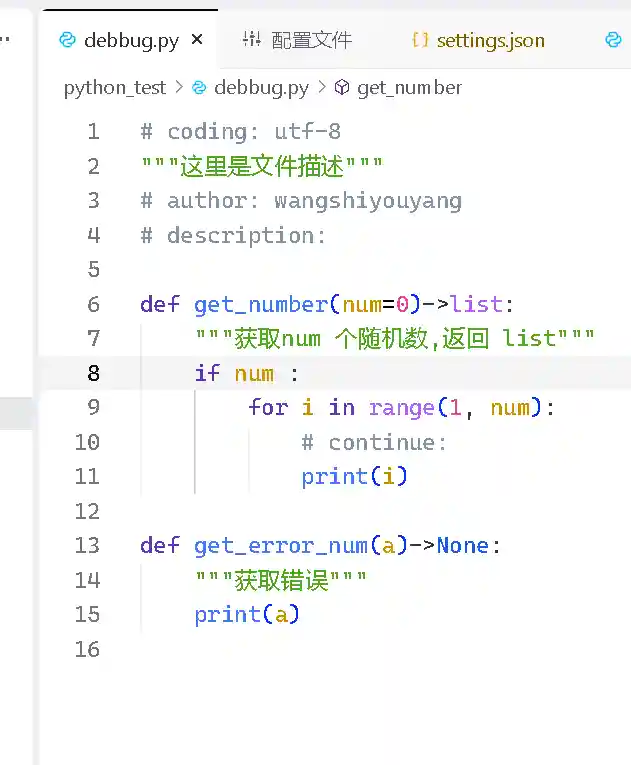
Task: Switch to the debbug.py editor tab
Action: (129, 40)
